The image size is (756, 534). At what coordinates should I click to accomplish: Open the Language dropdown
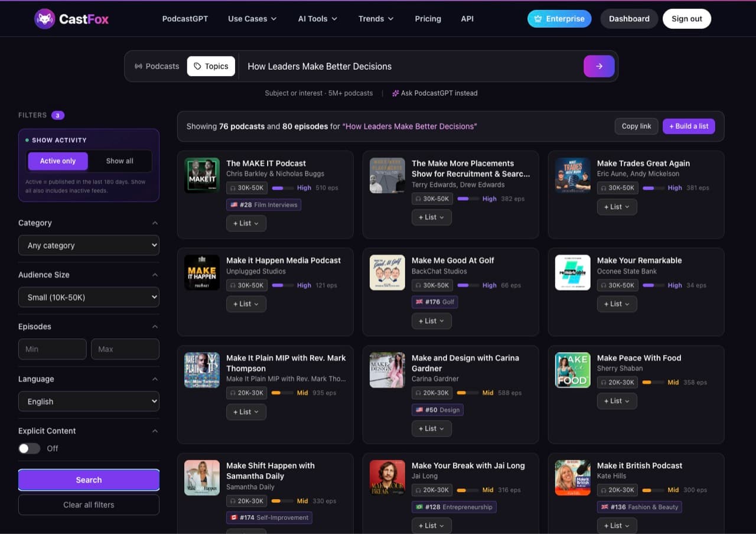coord(89,401)
